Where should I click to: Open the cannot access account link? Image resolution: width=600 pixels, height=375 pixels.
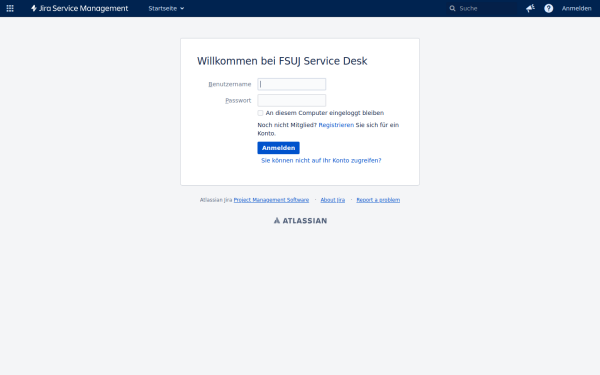pos(321,160)
